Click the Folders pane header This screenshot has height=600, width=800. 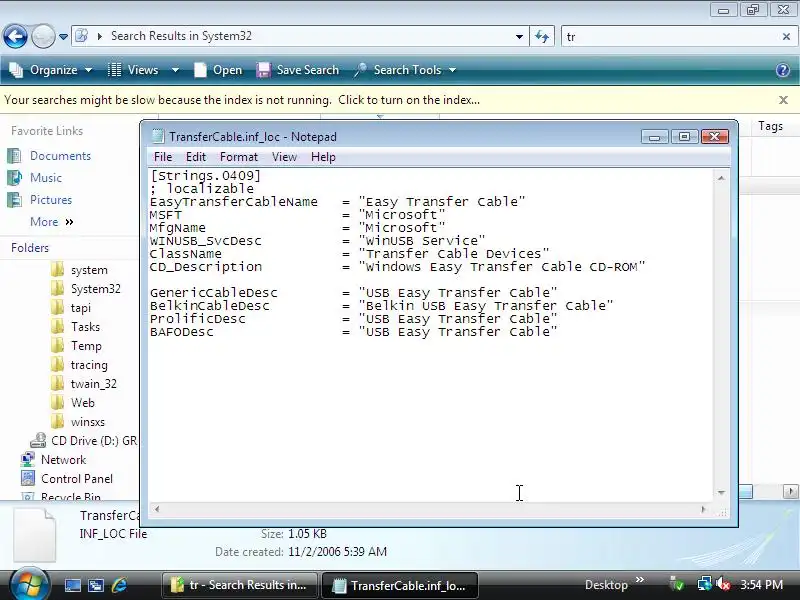pyautogui.click(x=30, y=248)
